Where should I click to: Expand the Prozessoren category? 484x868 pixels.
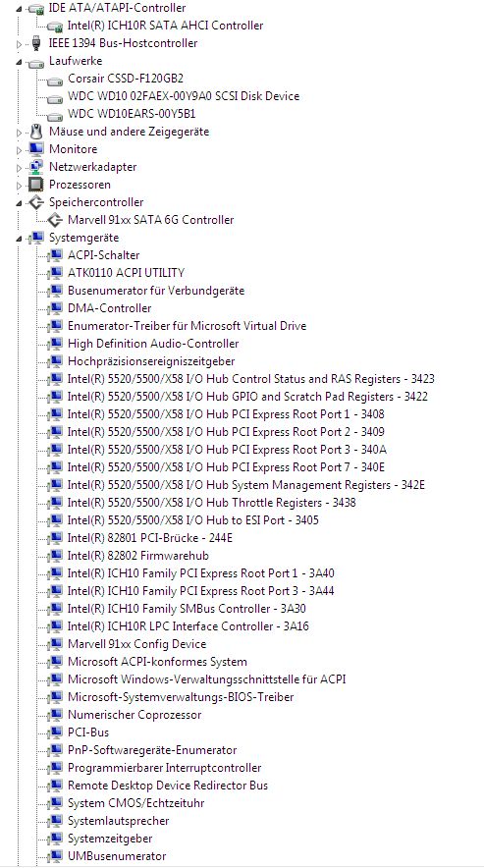point(19,186)
